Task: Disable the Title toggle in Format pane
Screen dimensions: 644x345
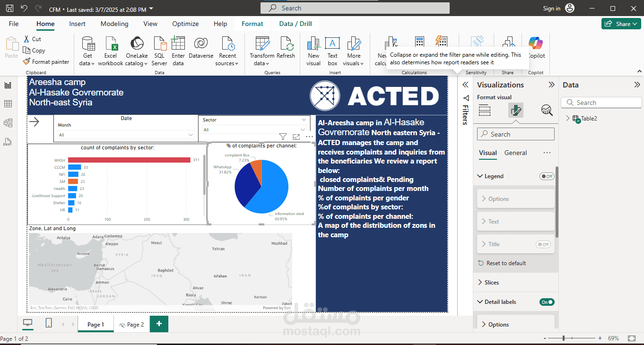Action: pyautogui.click(x=543, y=244)
